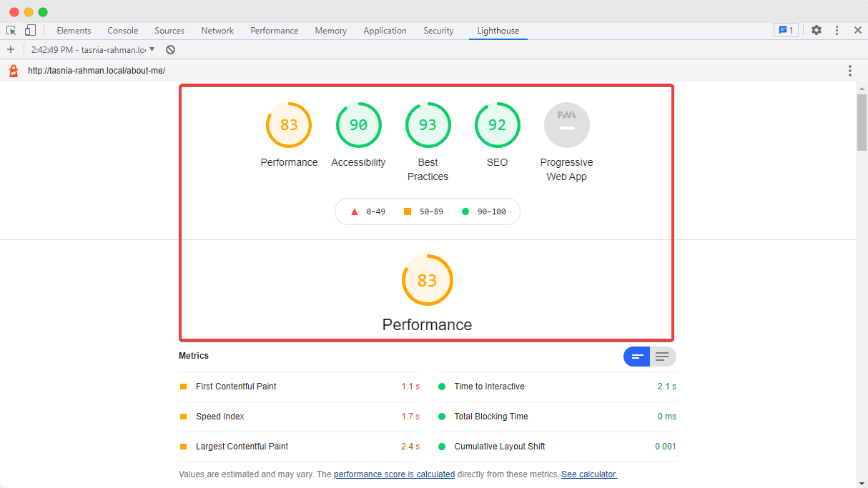Image resolution: width=868 pixels, height=488 pixels.
Task: Jump to Progressive Web App gauge
Action: pyautogui.click(x=567, y=125)
